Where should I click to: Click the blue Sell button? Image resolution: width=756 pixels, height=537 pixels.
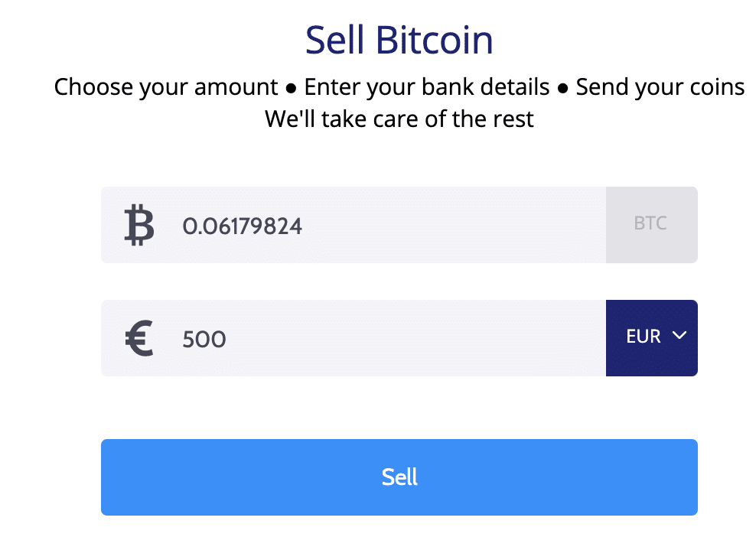399,477
